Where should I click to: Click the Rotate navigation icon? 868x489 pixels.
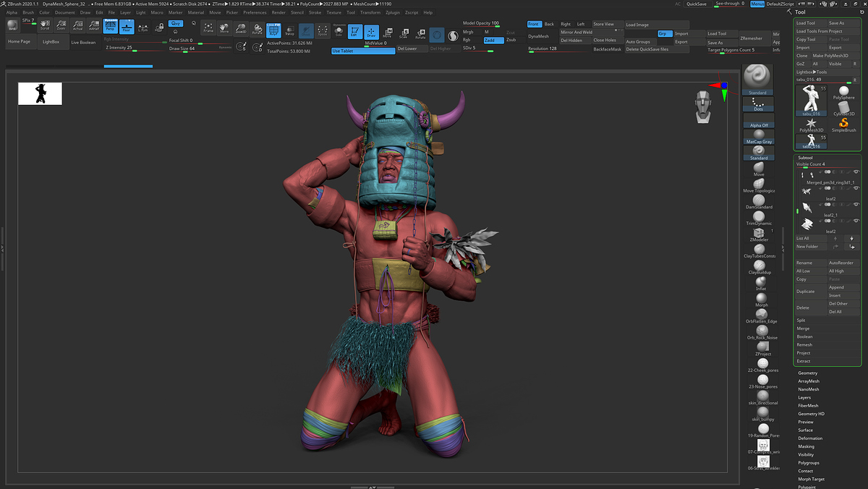pyautogui.click(x=257, y=28)
